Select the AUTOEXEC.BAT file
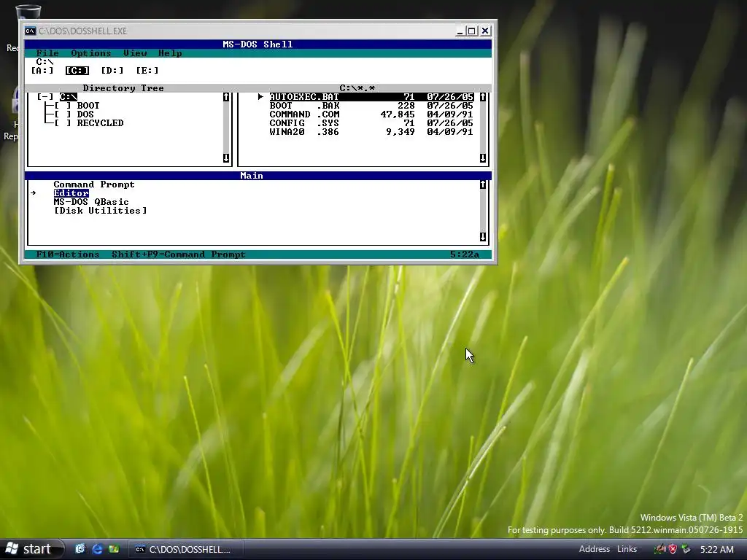The height and width of the screenshot is (560, 747). 371,97
